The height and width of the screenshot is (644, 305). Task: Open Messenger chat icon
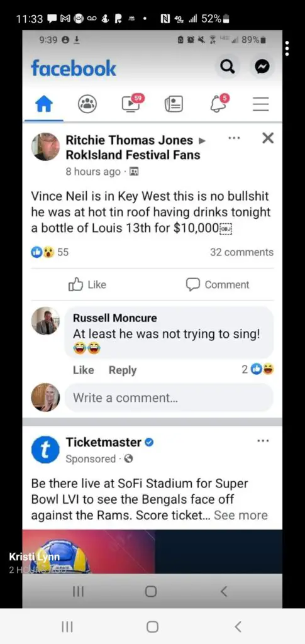point(262,67)
